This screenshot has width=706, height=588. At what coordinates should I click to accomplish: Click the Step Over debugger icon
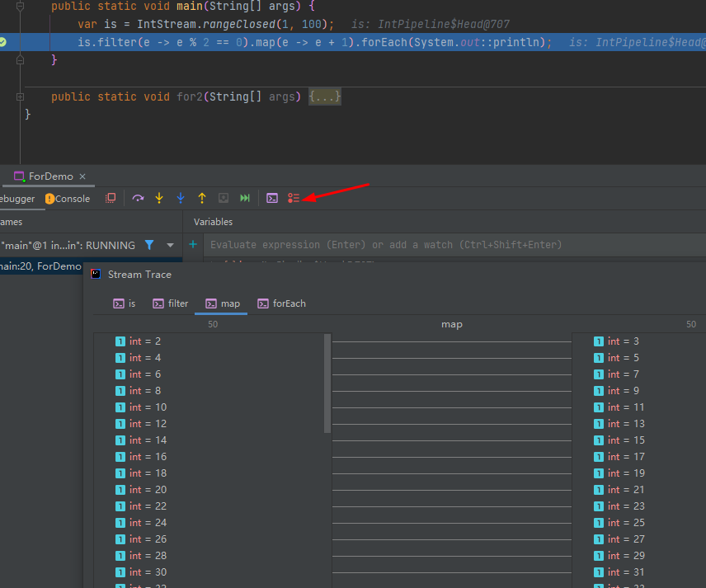coord(138,198)
